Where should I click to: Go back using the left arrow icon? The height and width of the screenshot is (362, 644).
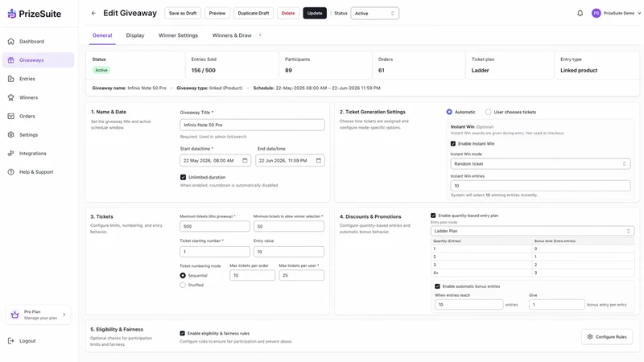point(93,13)
